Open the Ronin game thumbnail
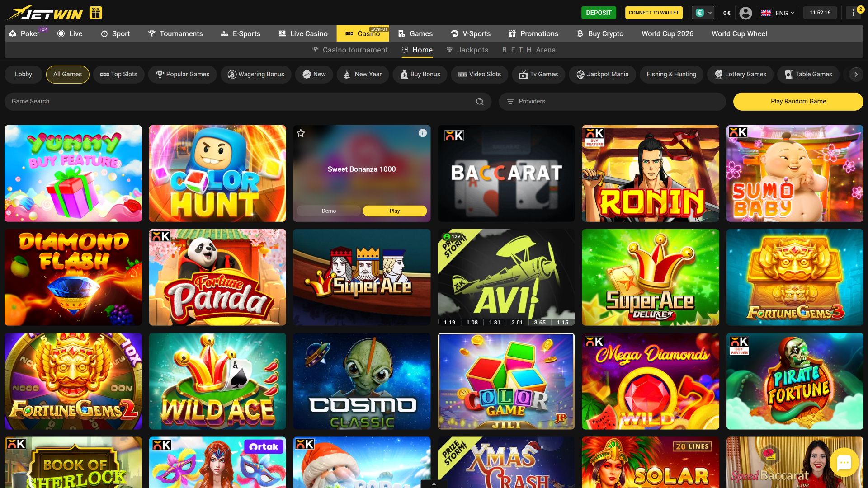The image size is (868, 488). pyautogui.click(x=650, y=174)
